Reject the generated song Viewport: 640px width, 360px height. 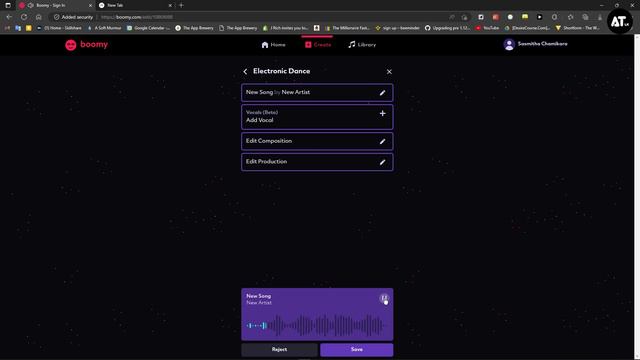[x=279, y=349]
